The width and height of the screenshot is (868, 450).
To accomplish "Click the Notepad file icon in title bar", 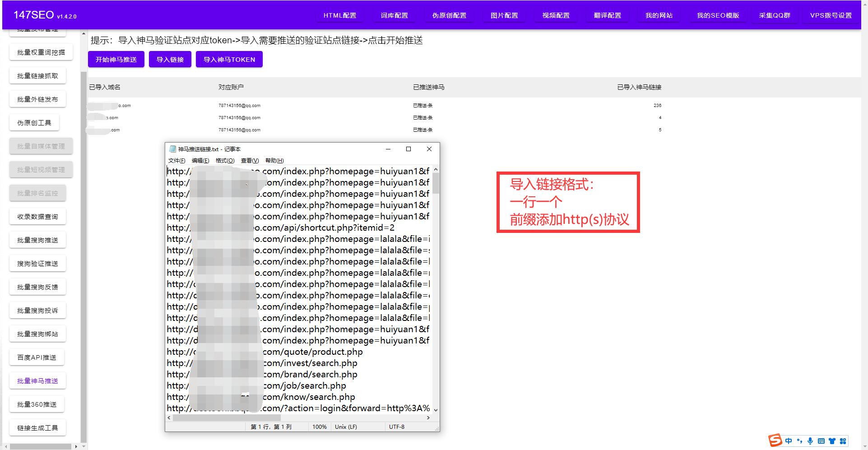I will coord(172,149).
